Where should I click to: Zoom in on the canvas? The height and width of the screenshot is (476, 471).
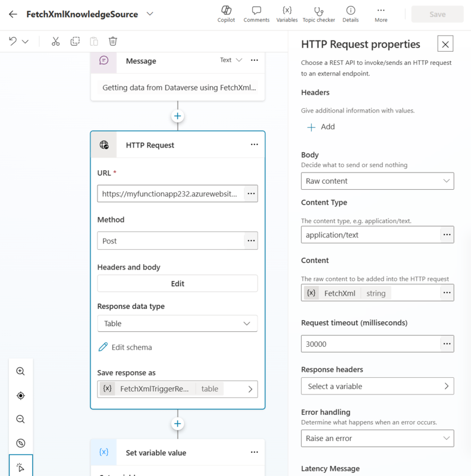(x=21, y=371)
